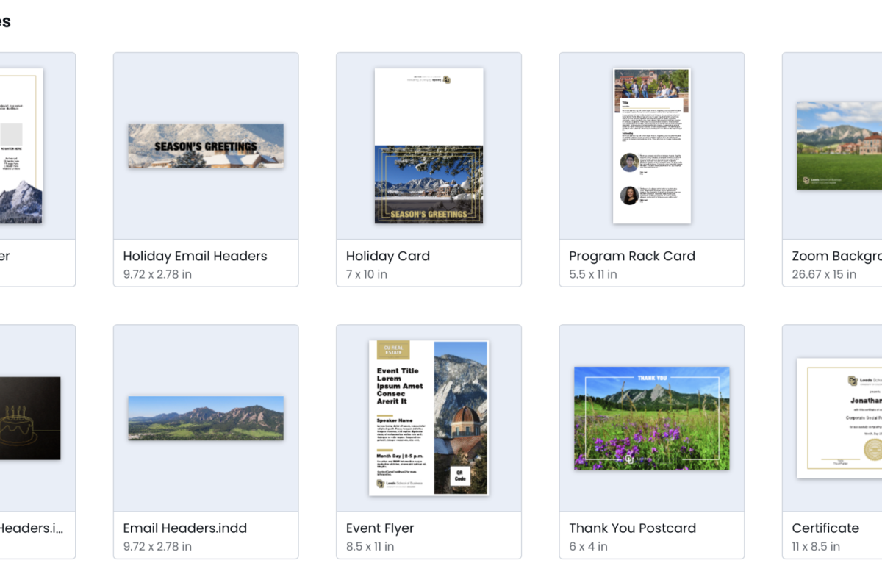Select the "5.5 x 11 in" size label
Viewport: 882px width, 588px height.
pos(593,274)
